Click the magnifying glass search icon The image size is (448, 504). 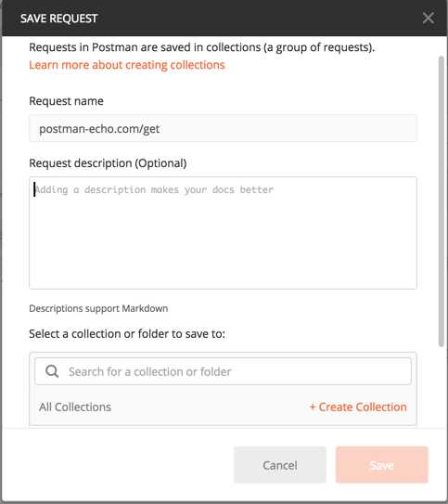[52, 371]
